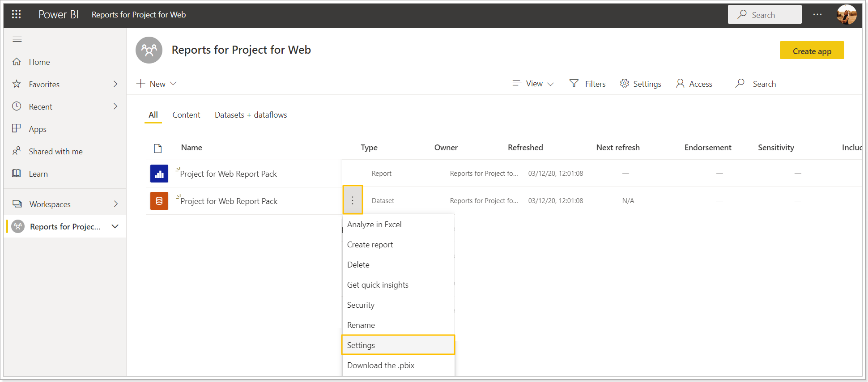
Task: Focus the workspace Search field
Action: coord(764,84)
